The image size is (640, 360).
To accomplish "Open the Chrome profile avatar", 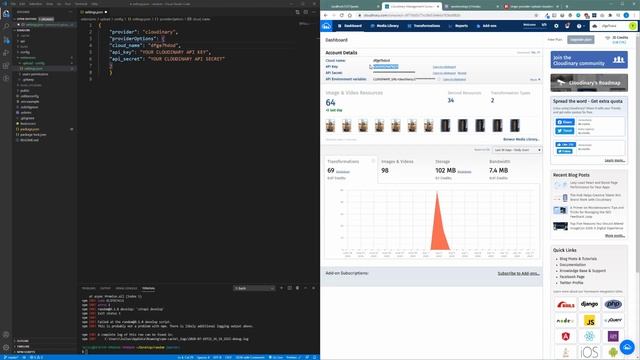I will [626, 15].
